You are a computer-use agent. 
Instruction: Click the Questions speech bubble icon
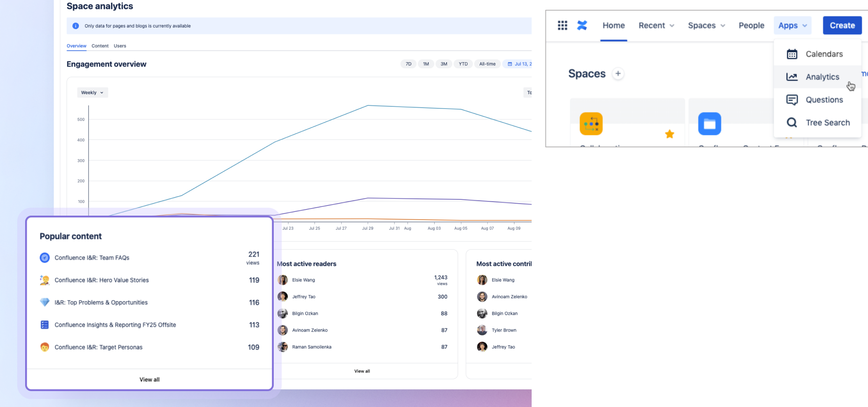point(792,100)
